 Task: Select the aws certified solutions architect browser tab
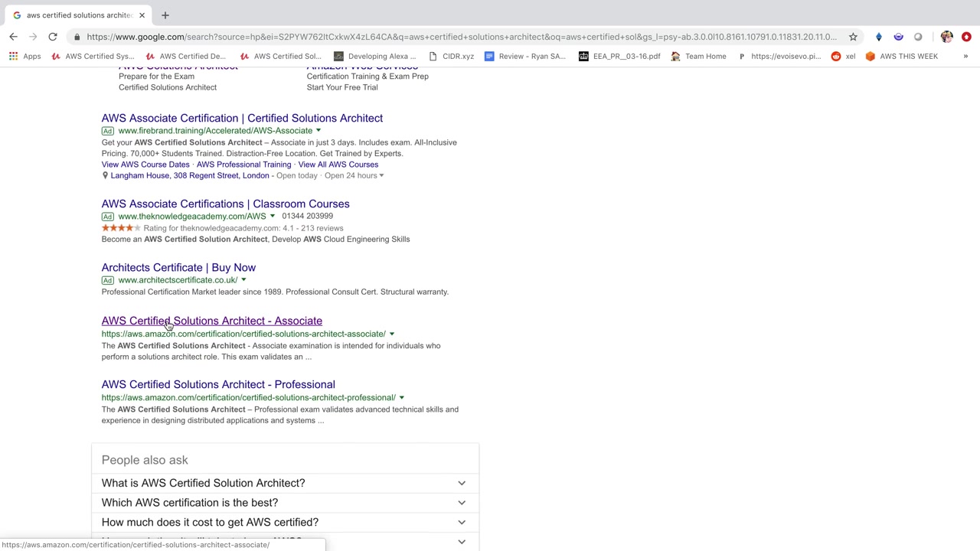(80, 15)
